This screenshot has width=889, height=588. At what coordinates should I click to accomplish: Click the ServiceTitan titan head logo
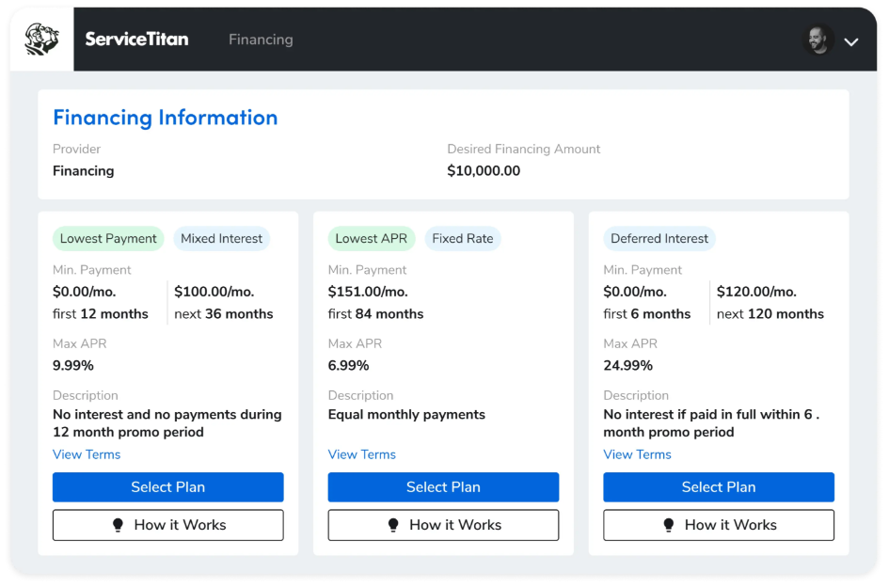[42, 40]
